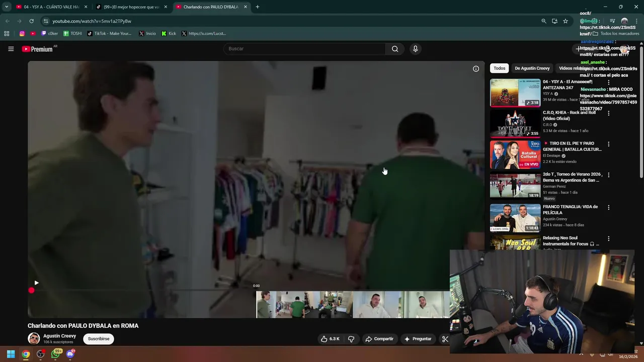Go to YouTube Premium home logo
644x362 pixels.
pos(37,49)
